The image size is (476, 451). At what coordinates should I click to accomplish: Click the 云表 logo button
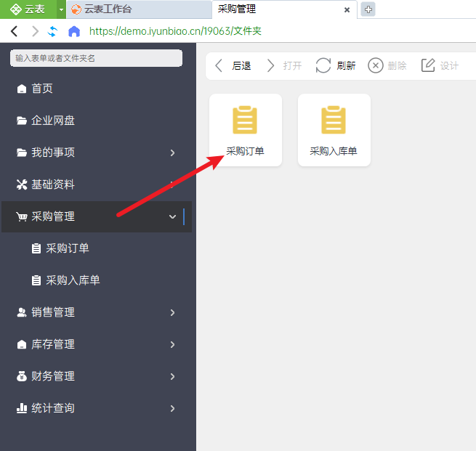click(x=28, y=9)
